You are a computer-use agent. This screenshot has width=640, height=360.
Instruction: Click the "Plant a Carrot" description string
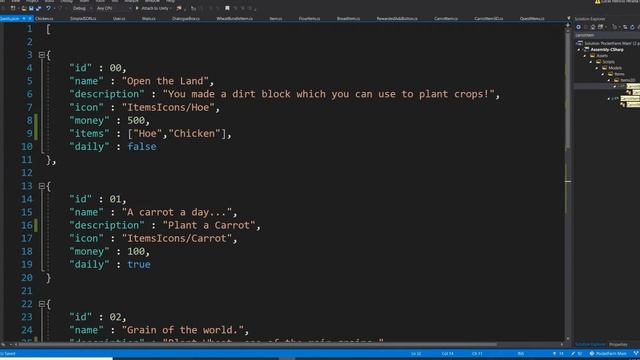pos(209,225)
